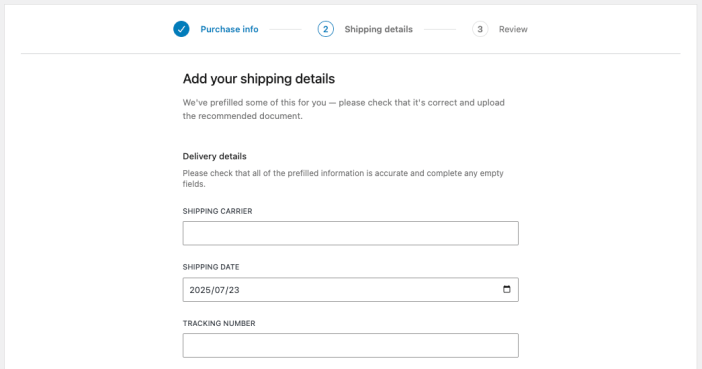Click the prefilled info notice paragraph
The height and width of the screenshot is (369, 702).
coord(343,109)
